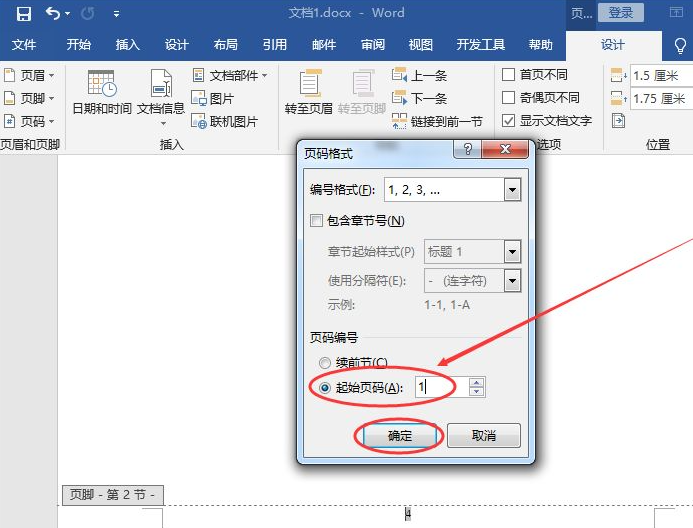The image size is (693, 528).
Task: Click the Redo icon in title bar
Action: [x=88, y=14]
